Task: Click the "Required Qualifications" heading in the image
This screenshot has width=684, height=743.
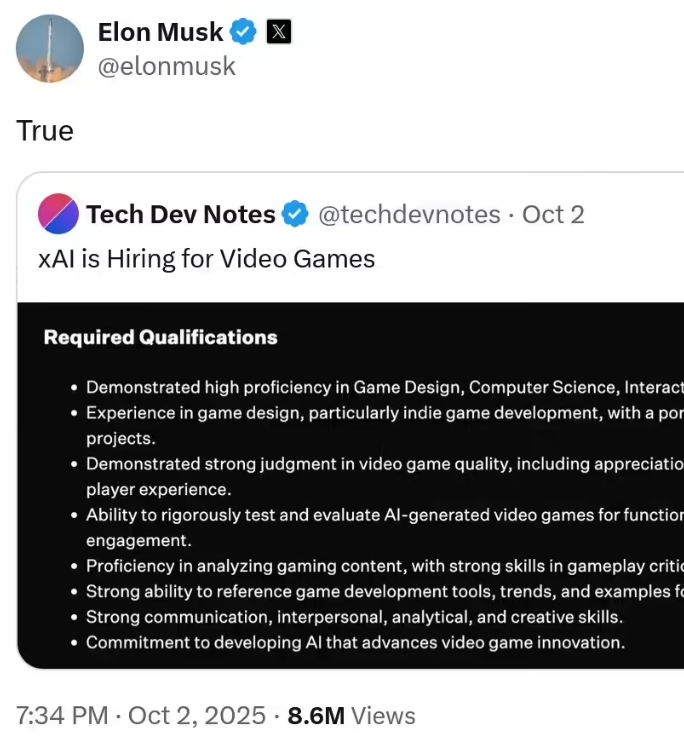Action: point(160,338)
